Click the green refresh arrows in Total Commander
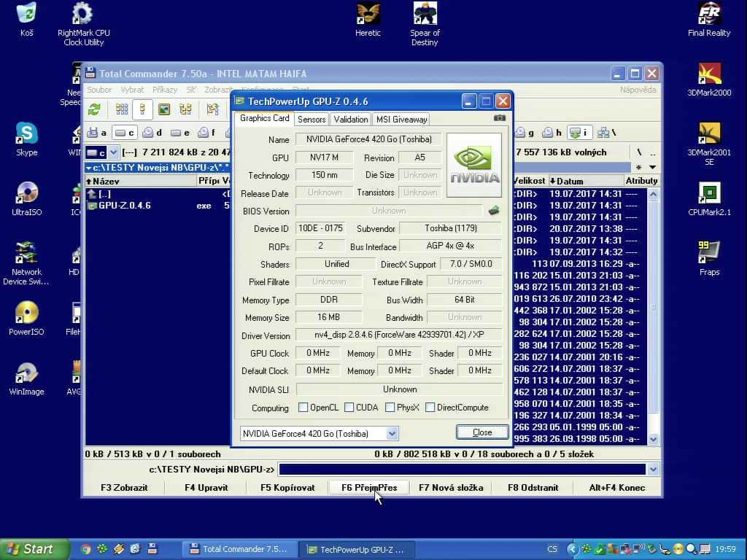The height and width of the screenshot is (560, 747). coord(94,109)
